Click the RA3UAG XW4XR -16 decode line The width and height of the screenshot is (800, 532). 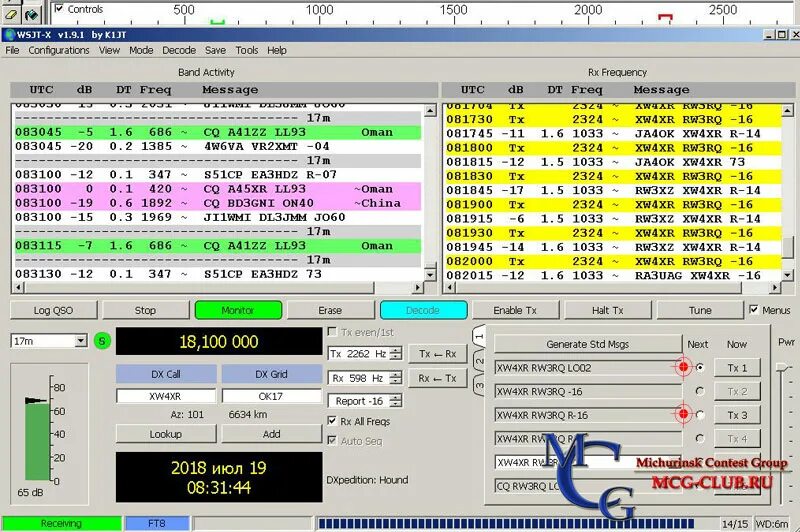pyautogui.click(x=613, y=275)
